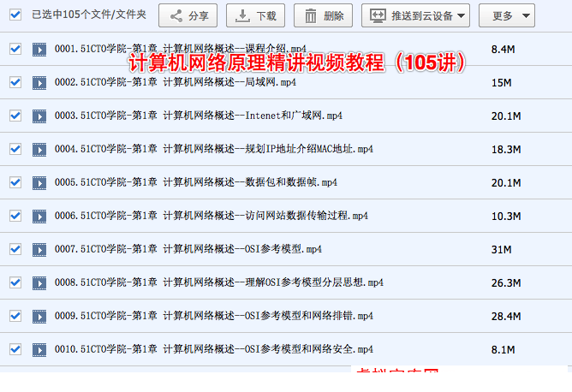Toggle checkbox for file 0005 数据包和数据帧

15,182
